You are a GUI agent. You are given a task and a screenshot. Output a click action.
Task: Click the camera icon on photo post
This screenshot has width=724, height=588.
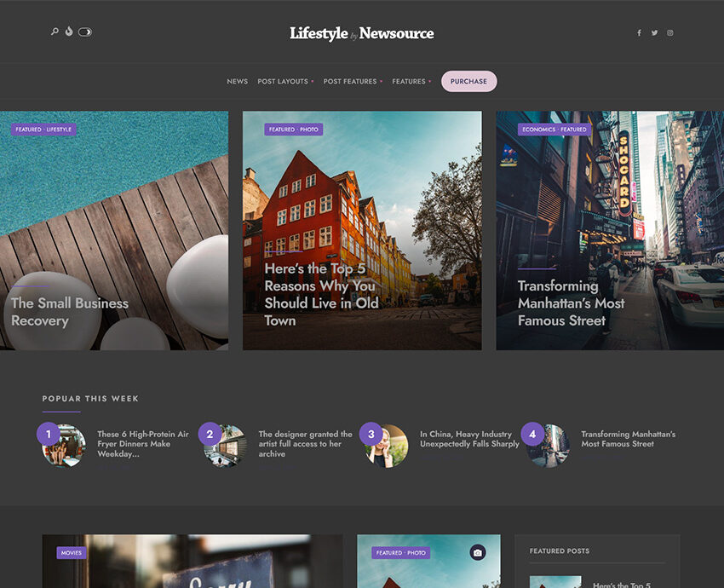pos(477,553)
